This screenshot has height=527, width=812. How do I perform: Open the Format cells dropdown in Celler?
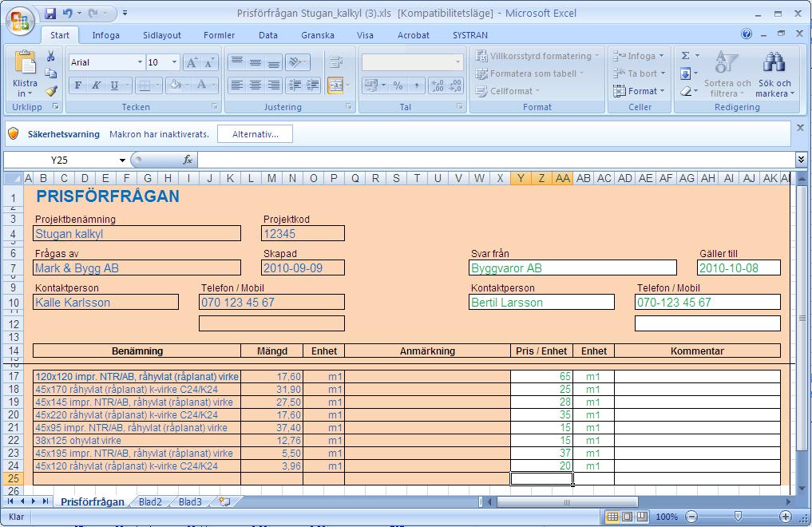639,91
